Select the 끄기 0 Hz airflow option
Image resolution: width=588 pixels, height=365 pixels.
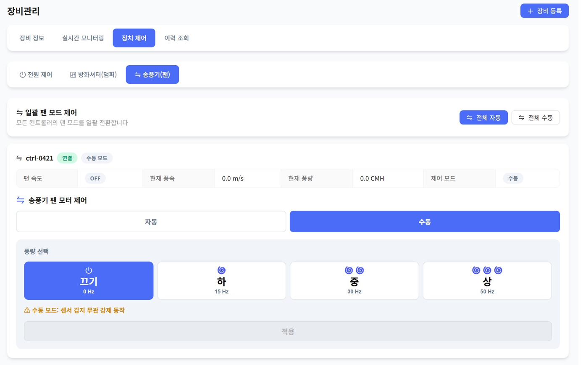(x=89, y=281)
